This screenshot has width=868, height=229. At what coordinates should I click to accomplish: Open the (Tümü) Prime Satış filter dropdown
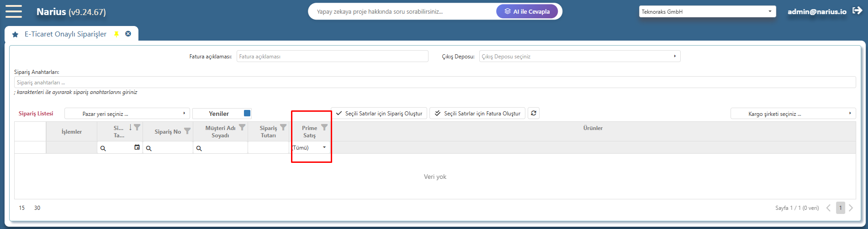(x=310, y=147)
